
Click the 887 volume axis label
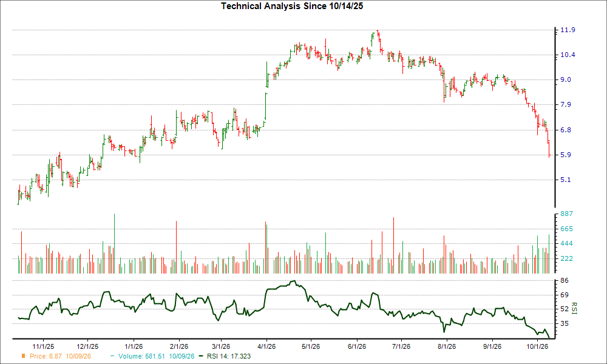[x=566, y=214]
